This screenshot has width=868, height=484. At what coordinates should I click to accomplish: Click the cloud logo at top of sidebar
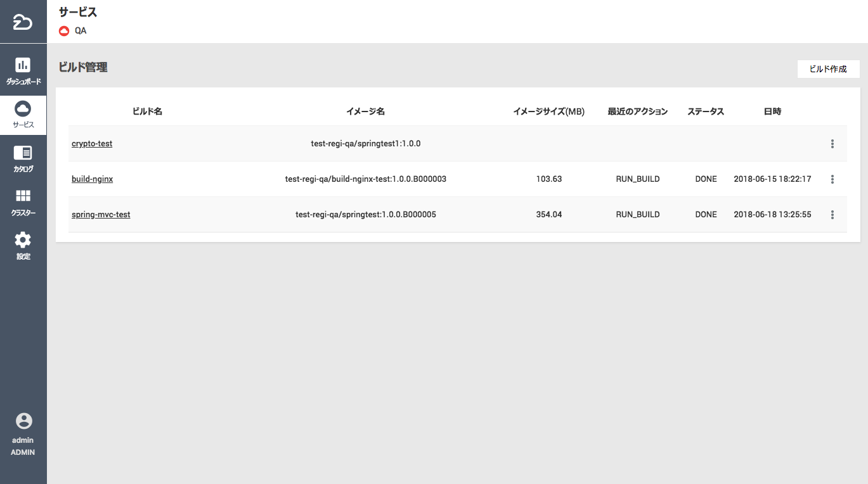(x=23, y=23)
